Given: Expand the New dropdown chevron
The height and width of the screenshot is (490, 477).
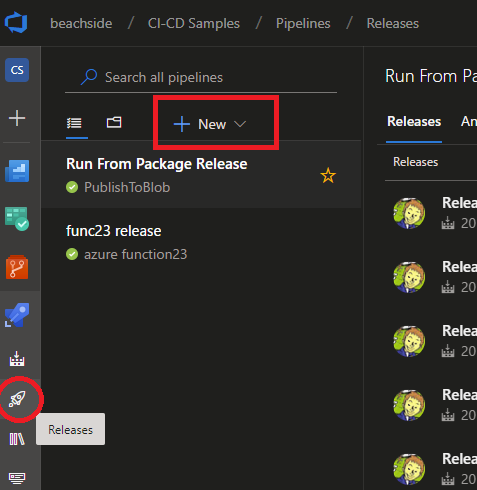Looking at the screenshot, I should coord(240,124).
